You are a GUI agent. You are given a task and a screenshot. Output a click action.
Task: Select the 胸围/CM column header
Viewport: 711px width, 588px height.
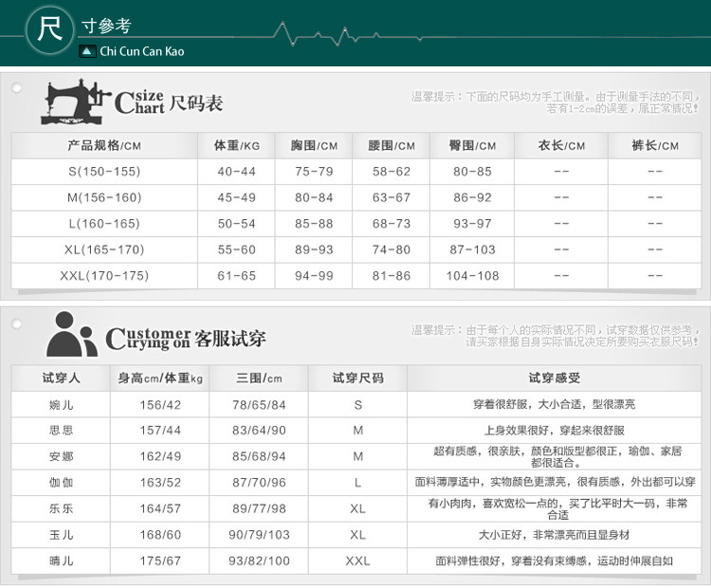(314, 146)
